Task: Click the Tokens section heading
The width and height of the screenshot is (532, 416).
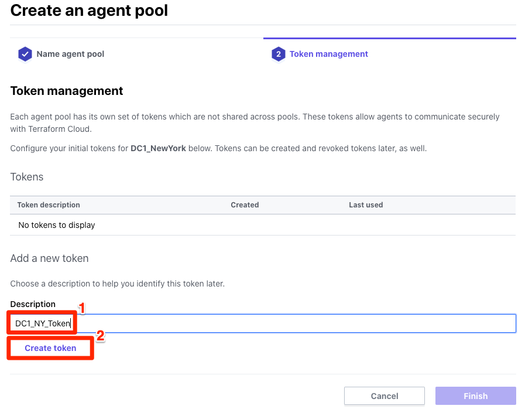Action: click(27, 177)
